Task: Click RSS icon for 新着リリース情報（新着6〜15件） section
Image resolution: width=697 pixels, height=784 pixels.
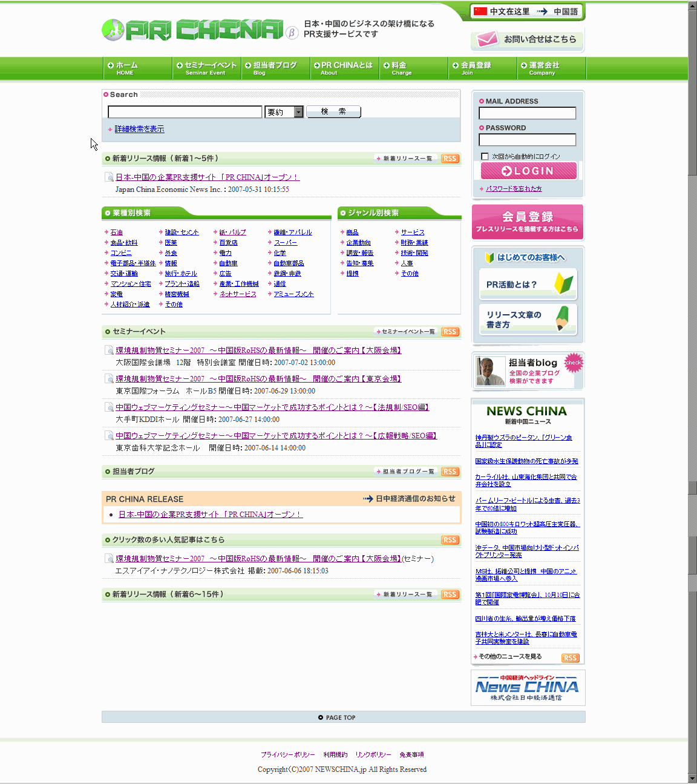Action: click(x=450, y=595)
